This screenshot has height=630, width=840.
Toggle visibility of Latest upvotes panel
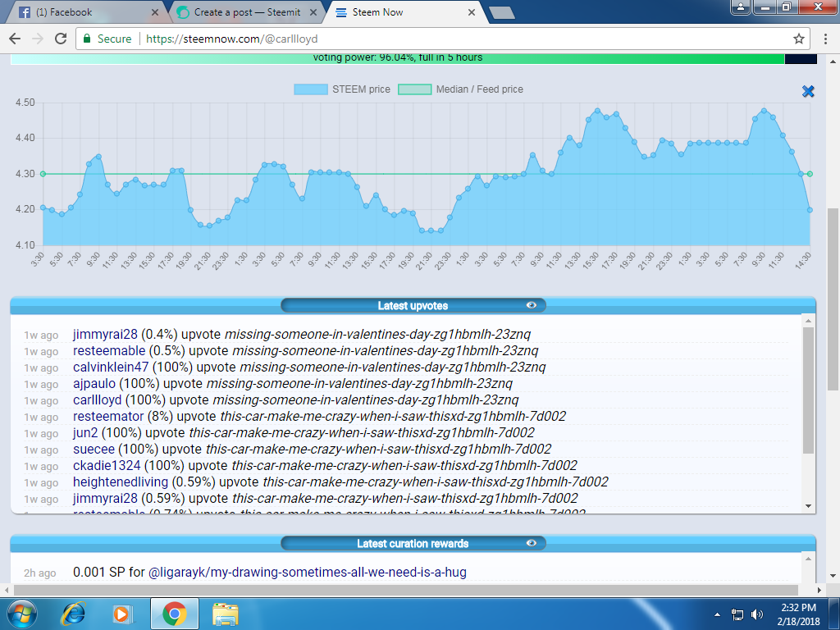coord(531,305)
